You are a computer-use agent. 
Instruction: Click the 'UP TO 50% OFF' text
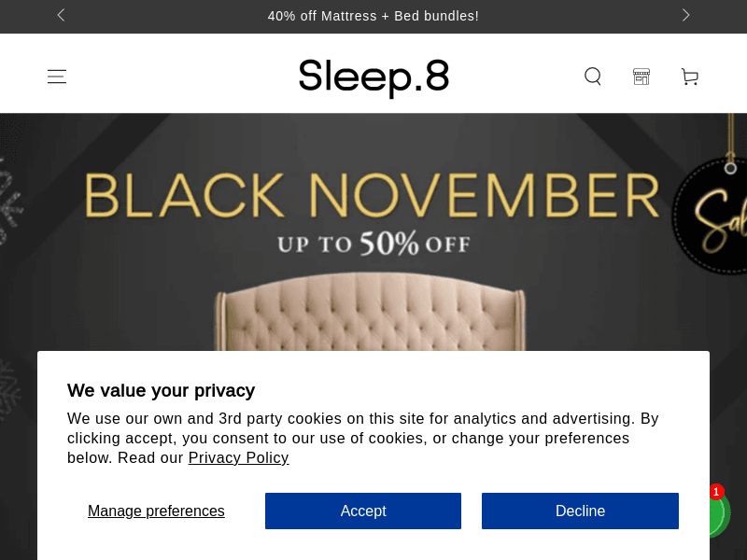372,245
